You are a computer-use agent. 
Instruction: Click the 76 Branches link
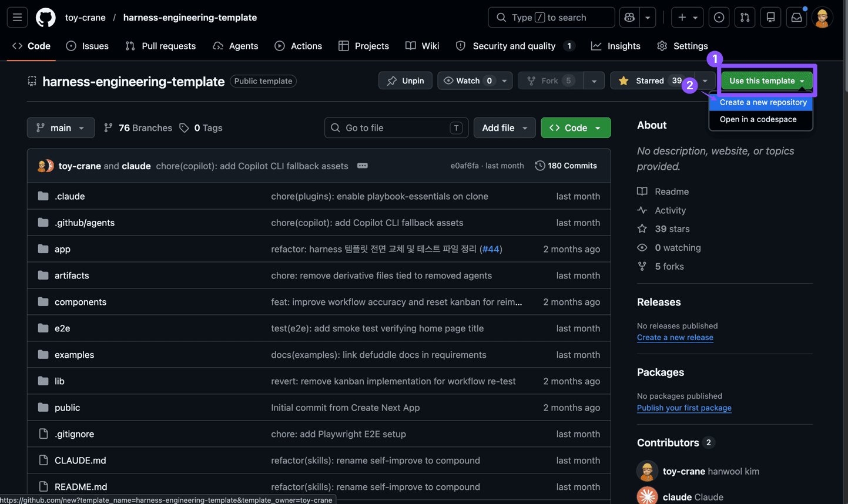pos(138,127)
